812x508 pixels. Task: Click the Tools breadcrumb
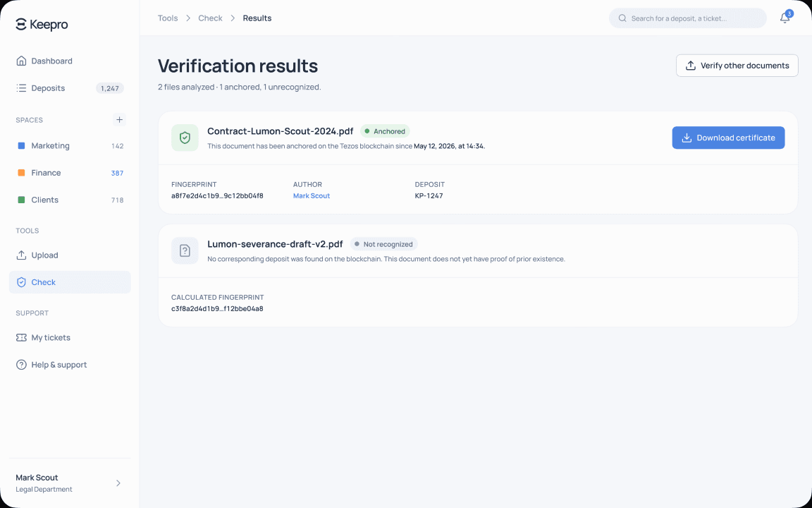point(168,18)
